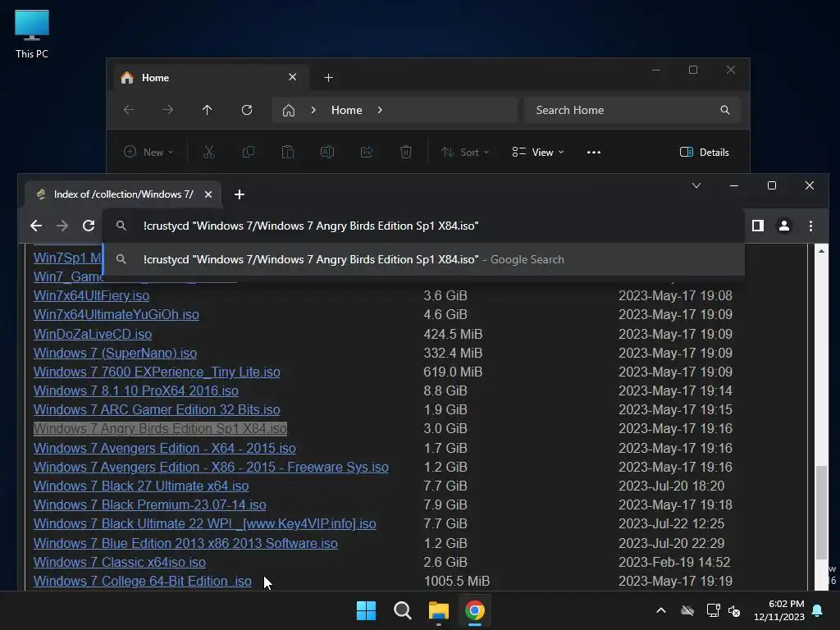Close the Home tab in File Explorer

pyautogui.click(x=293, y=77)
